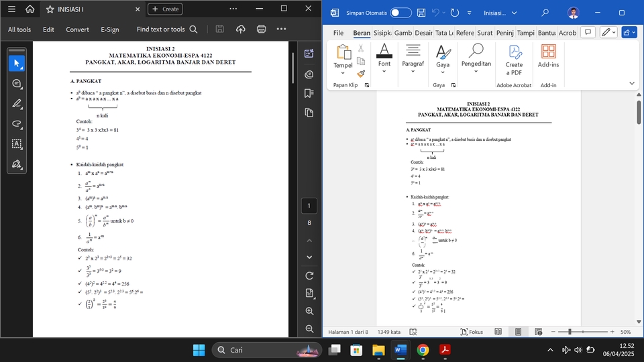The width and height of the screenshot is (644, 362).
Task: Rotate the PDF page view
Action: coord(309,276)
